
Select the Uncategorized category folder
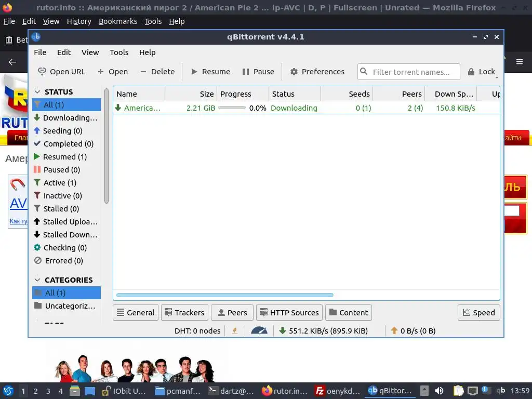66,305
